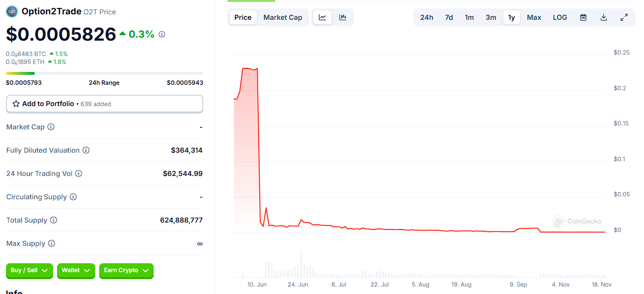This screenshot has height=294, width=644.
Task: Select the 7d time range
Action: (x=449, y=17)
